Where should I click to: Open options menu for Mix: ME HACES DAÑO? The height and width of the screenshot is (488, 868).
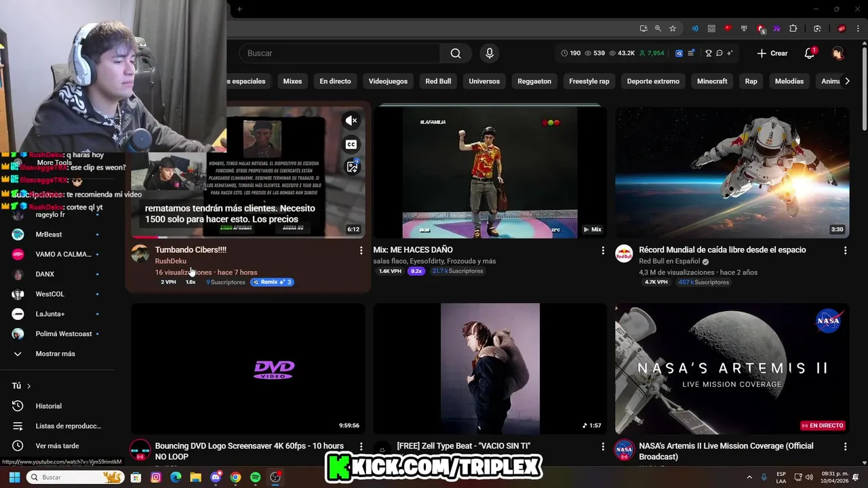[x=603, y=251]
